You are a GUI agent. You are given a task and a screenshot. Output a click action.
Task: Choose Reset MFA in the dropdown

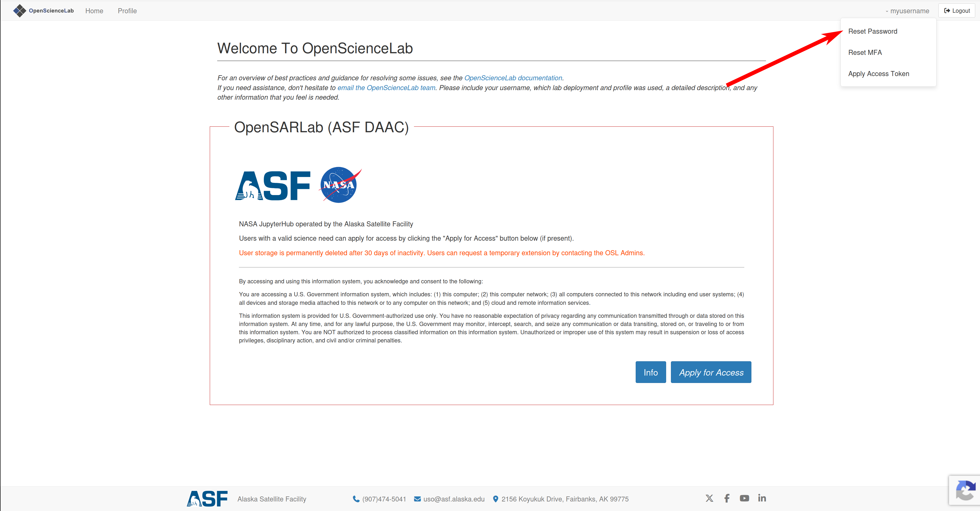(865, 52)
